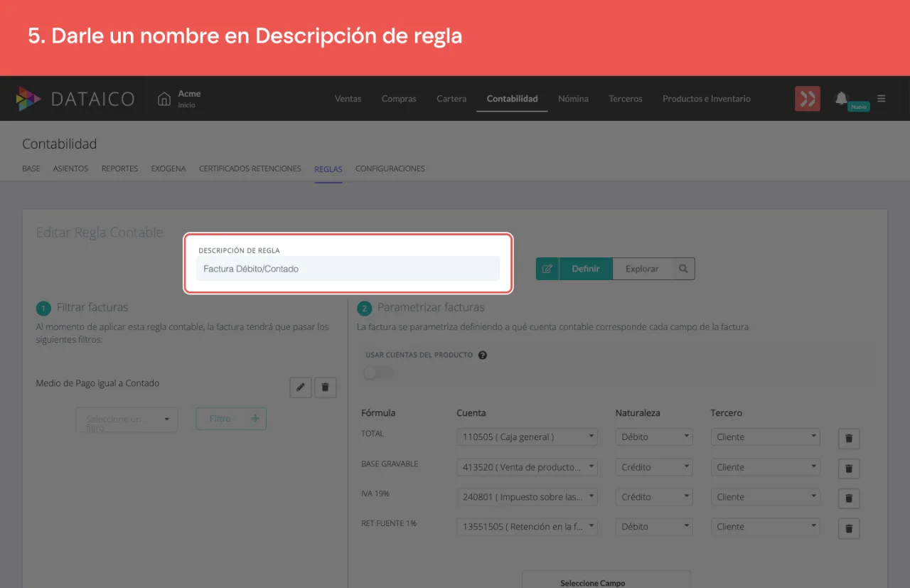The image size is (910, 588).
Task: Switch to the BASE tab
Action: (31, 169)
